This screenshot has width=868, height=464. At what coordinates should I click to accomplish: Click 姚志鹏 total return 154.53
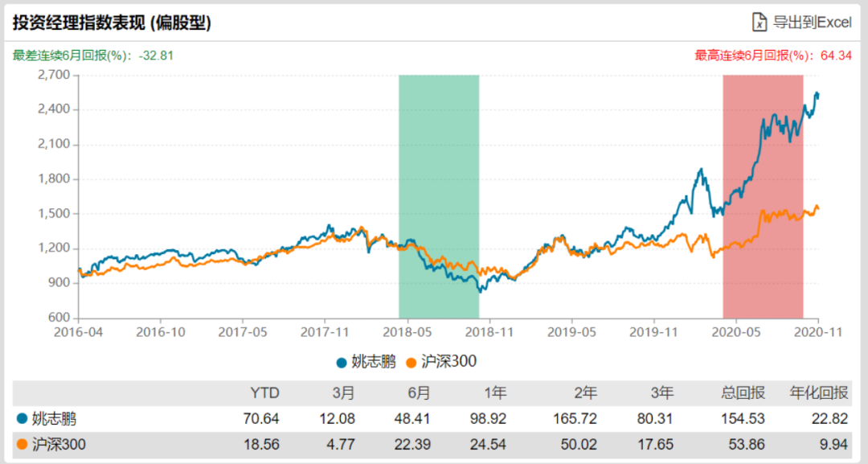point(743,419)
